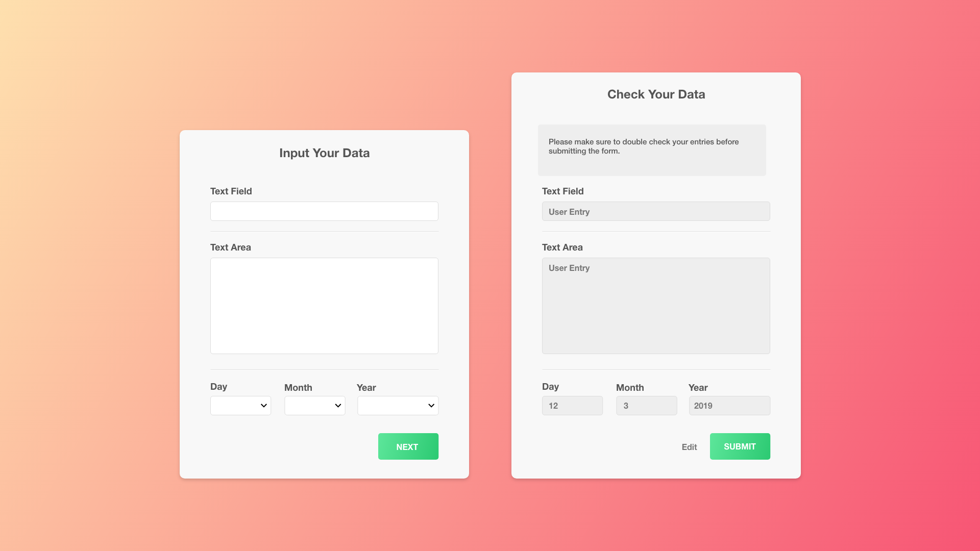Click the Text Area input on left form
Screen dimensions: 980x551
(x=324, y=306)
